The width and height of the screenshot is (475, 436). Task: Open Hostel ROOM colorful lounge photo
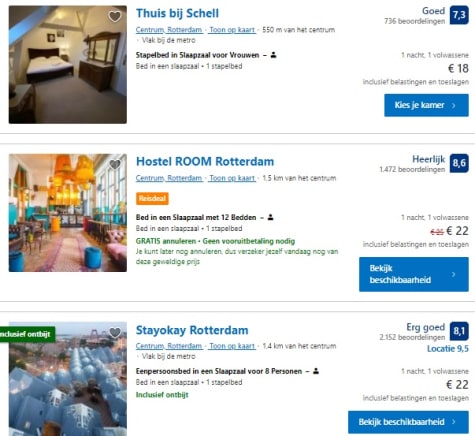pos(68,213)
